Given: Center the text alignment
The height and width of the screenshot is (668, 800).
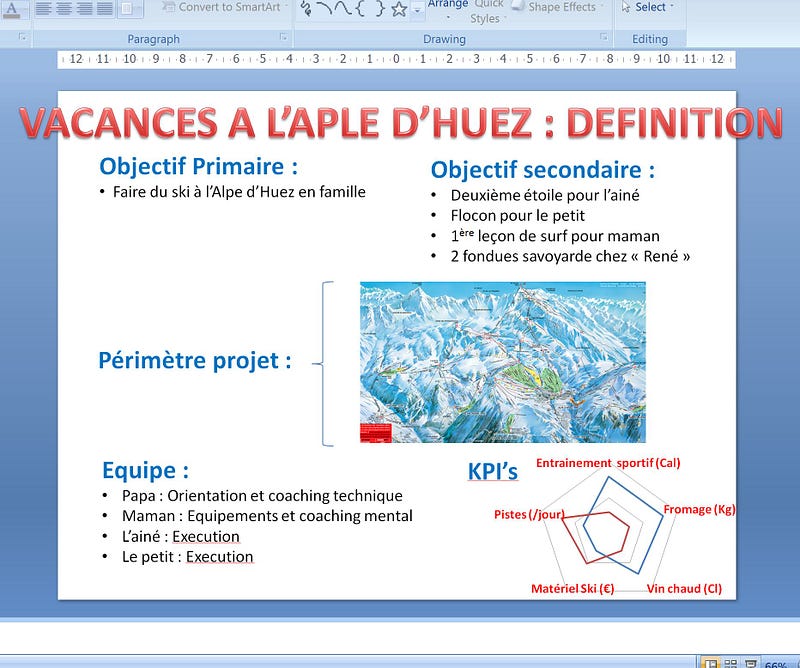Looking at the screenshot, I should [x=64, y=9].
